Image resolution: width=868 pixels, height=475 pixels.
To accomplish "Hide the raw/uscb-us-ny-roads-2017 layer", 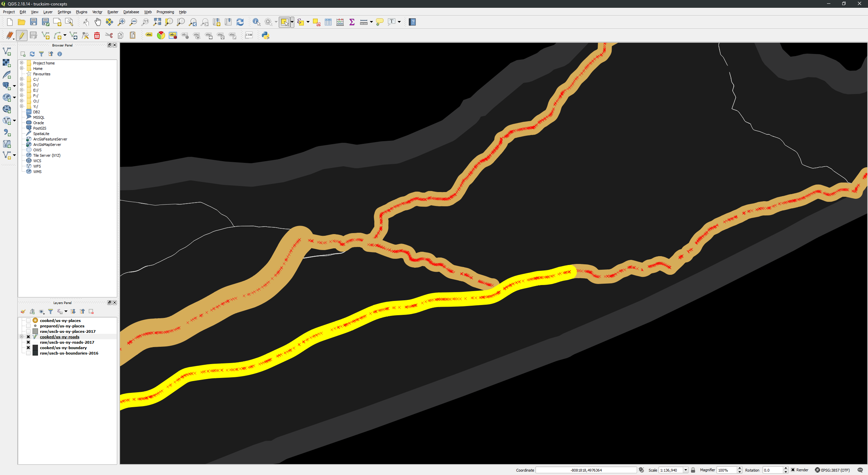I will 28,342.
